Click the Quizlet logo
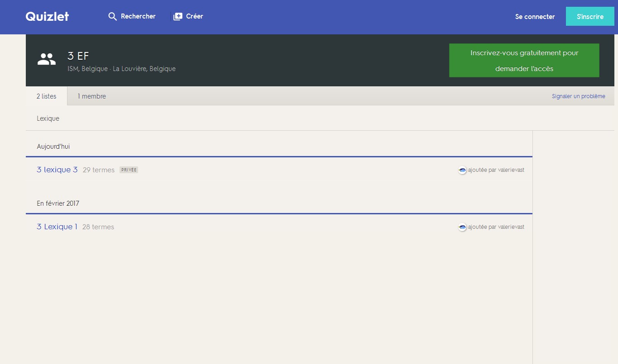 click(x=47, y=16)
